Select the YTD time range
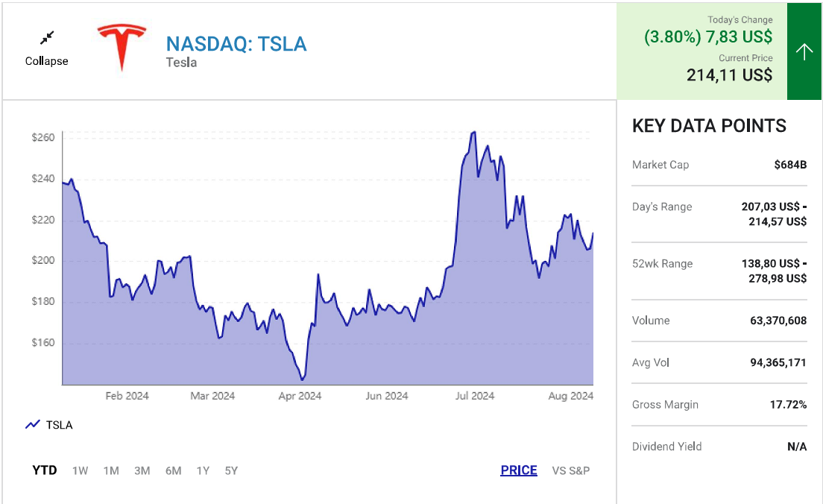This screenshot has height=504, width=823. (44, 470)
